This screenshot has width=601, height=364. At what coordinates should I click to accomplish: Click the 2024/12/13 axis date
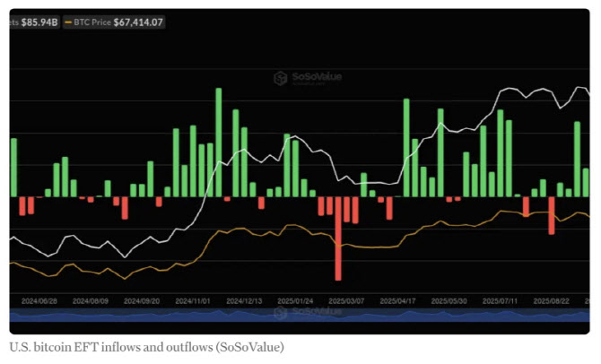click(x=244, y=301)
